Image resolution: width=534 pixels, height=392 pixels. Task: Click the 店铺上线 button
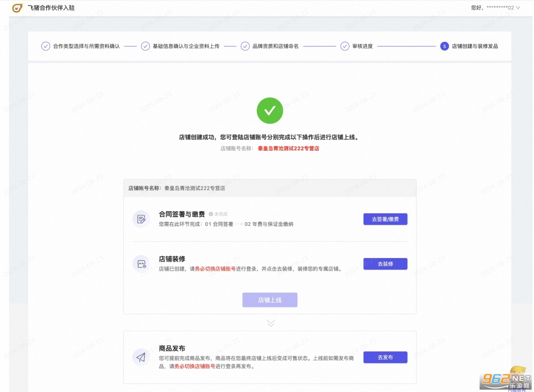coord(270,300)
